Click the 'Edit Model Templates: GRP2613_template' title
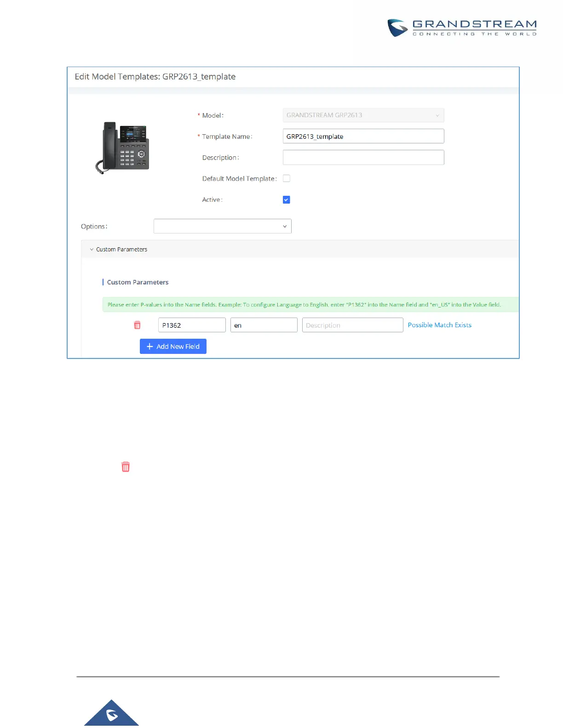Viewport: 563px width, 728px height. click(155, 76)
